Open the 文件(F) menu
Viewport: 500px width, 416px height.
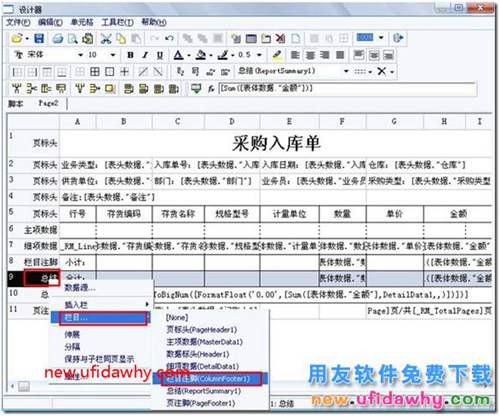click(18, 22)
